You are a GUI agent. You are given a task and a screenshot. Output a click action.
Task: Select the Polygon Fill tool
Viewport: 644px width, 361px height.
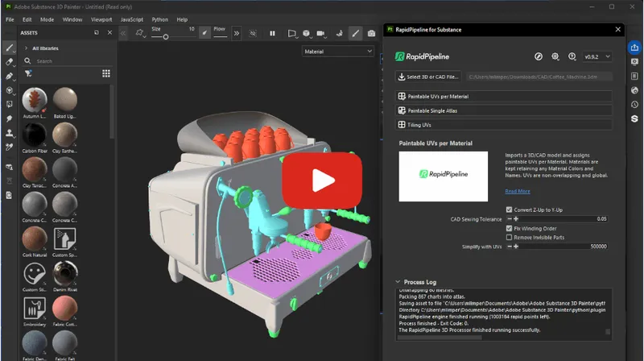coord(9,90)
